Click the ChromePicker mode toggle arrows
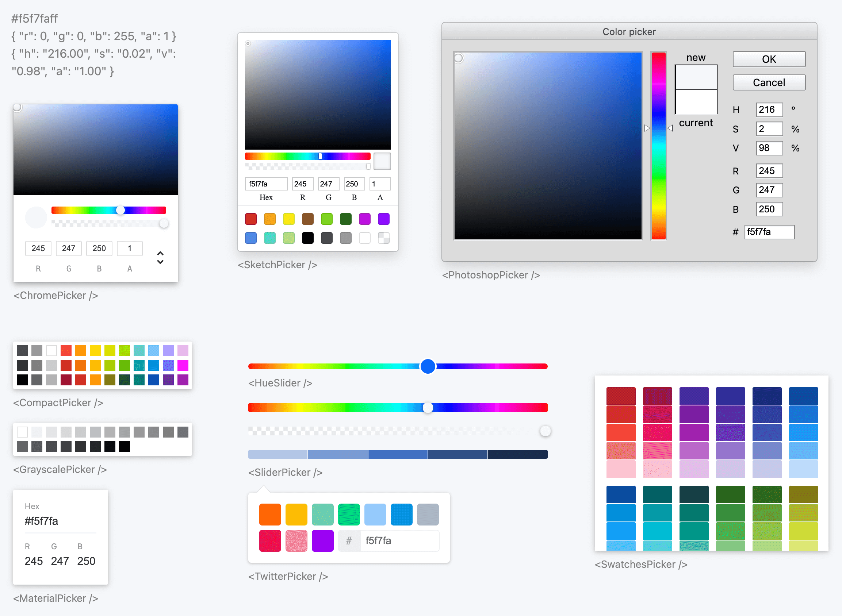The width and height of the screenshot is (842, 616). click(x=160, y=257)
